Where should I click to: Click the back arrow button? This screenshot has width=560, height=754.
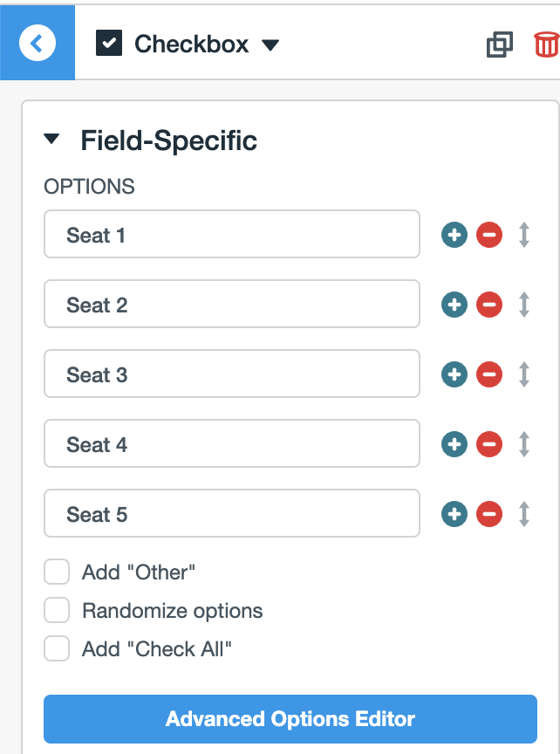[x=38, y=43]
